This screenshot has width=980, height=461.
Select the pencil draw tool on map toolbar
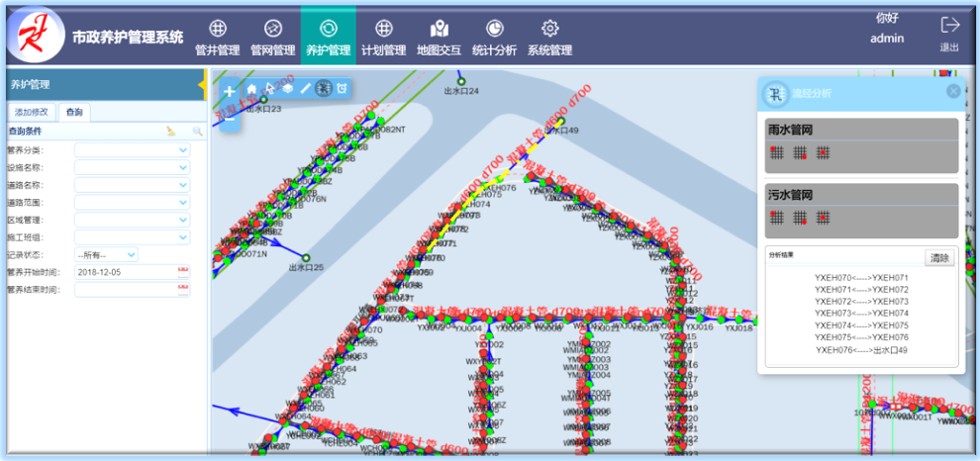tap(305, 88)
